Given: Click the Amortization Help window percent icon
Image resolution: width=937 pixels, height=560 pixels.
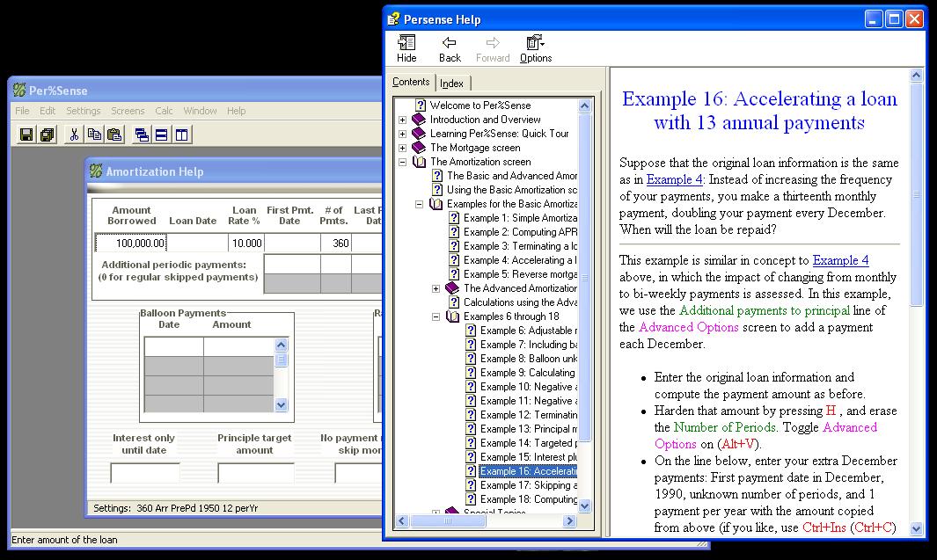Looking at the screenshot, I should 96,171.
